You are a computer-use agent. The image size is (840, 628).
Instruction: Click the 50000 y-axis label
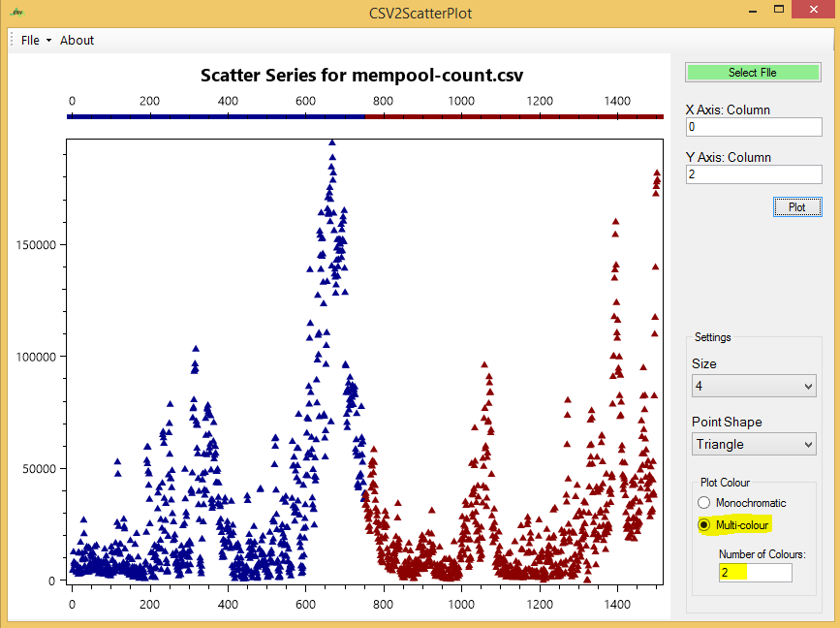coord(39,469)
